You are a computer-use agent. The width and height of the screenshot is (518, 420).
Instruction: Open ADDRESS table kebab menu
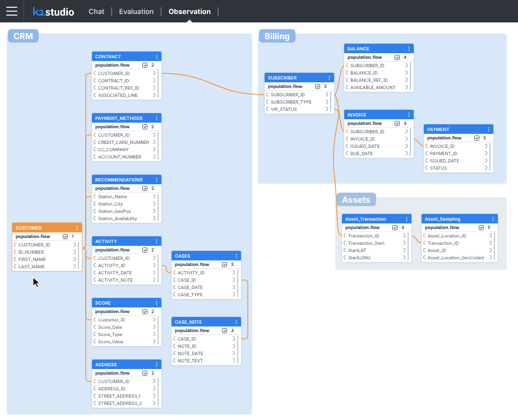[x=156, y=365]
